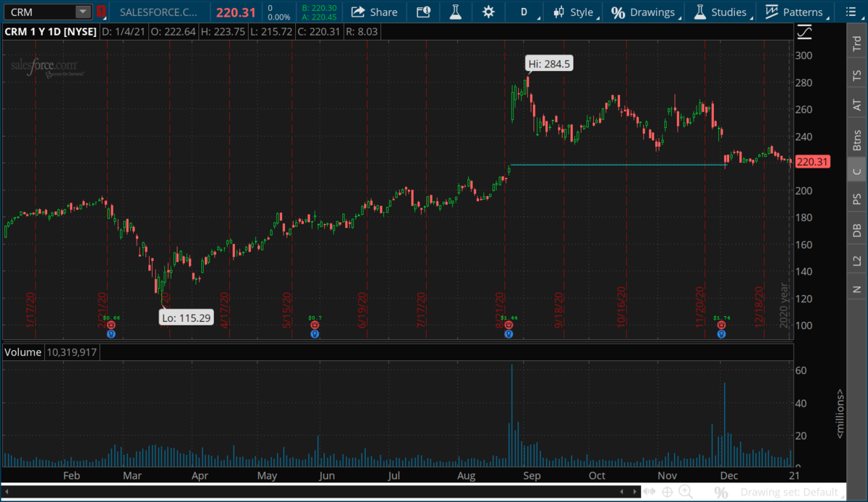Click the scrollbar right arrow

pos(634,492)
